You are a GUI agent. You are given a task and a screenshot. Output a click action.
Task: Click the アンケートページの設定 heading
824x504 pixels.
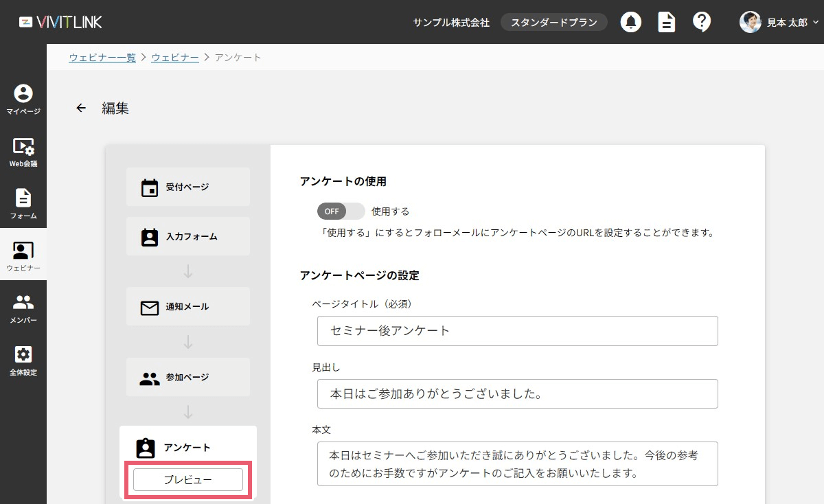pos(360,275)
